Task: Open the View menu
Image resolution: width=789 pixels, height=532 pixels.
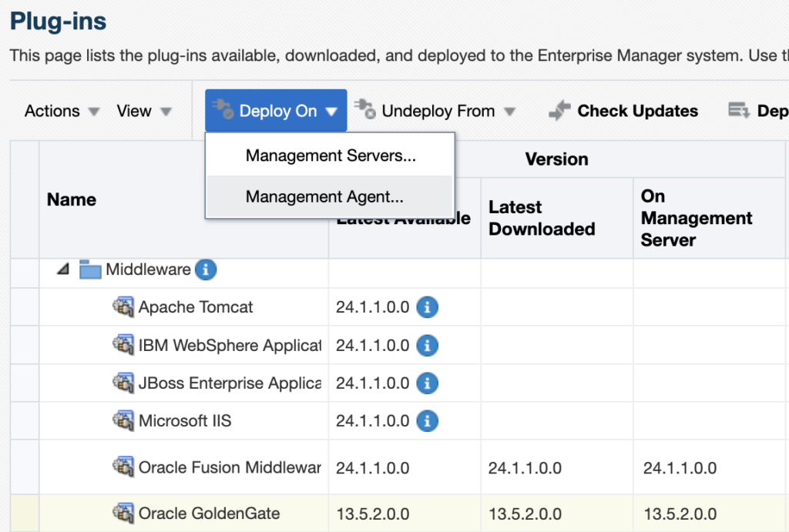Action: pos(144,111)
